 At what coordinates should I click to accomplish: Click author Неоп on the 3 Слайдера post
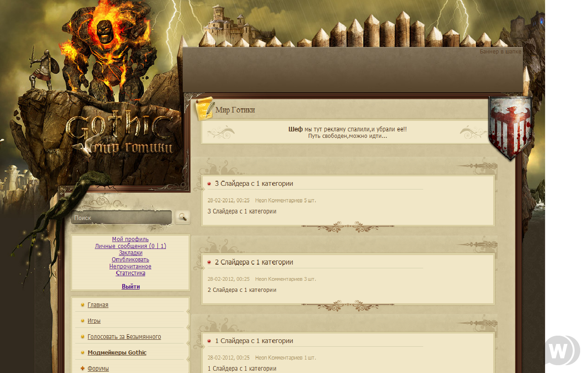261,201
